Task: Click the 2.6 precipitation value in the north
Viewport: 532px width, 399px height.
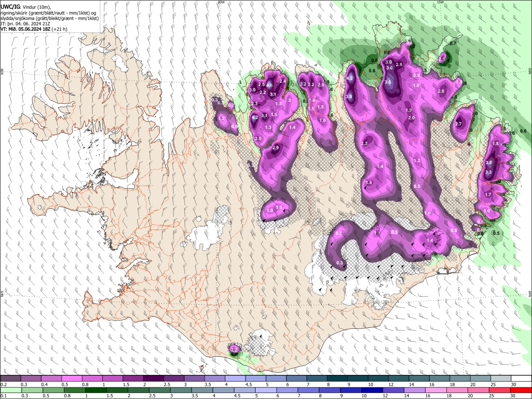Action: (x=399, y=64)
